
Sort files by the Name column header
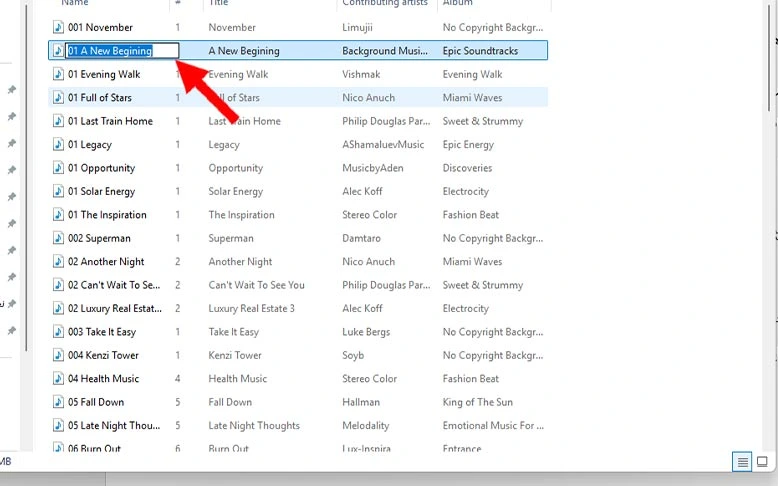[75, 4]
